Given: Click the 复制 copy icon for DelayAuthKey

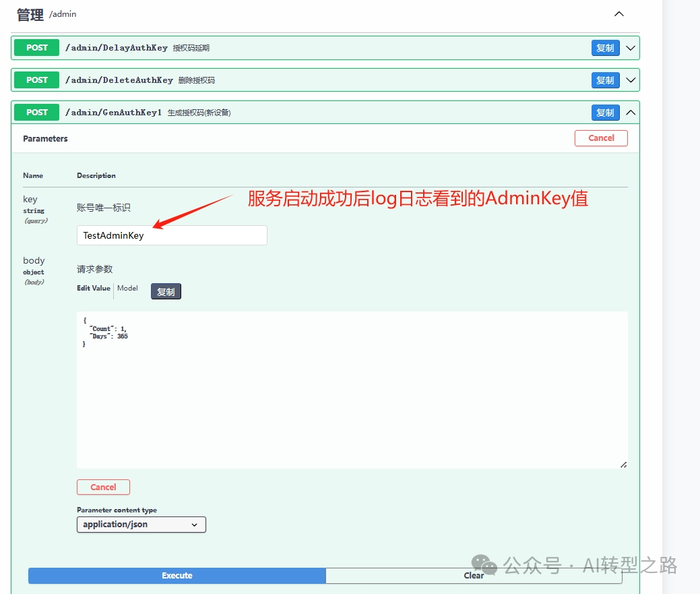Looking at the screenshot, I should coord(604,47).
